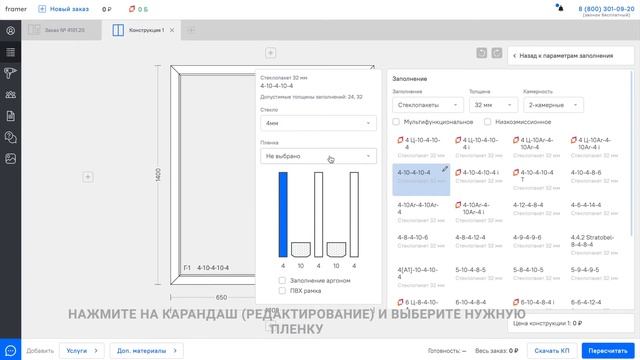This screenshot has width=640, height=360.
Task: Click the notification icon near the phone number
Action: [x=560, y=7]
